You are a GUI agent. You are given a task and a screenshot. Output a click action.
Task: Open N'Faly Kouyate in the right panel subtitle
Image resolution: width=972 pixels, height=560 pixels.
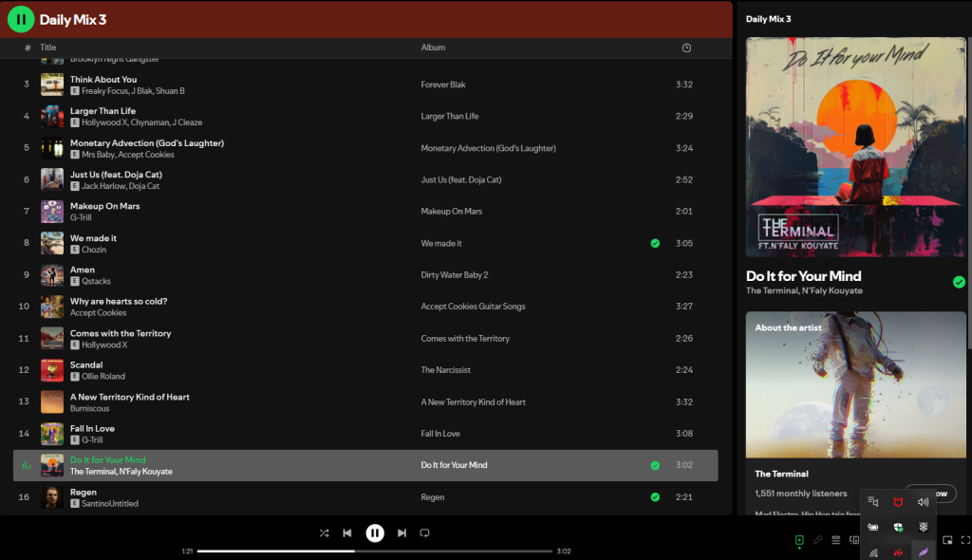coord(832,290)
